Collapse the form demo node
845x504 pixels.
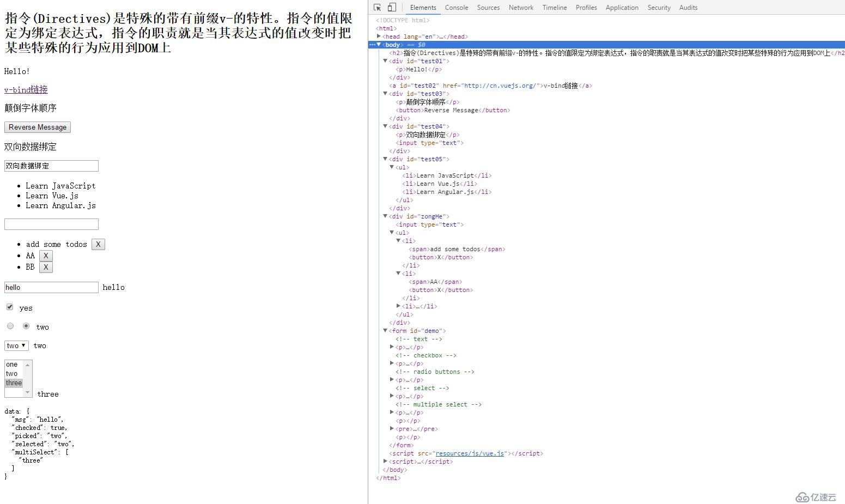tap(385, 331)
